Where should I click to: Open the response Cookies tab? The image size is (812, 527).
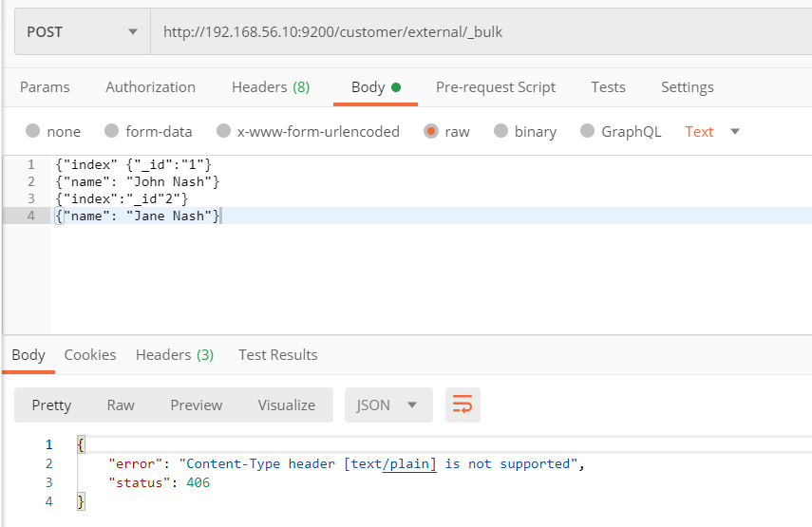(x=90, y=354)
